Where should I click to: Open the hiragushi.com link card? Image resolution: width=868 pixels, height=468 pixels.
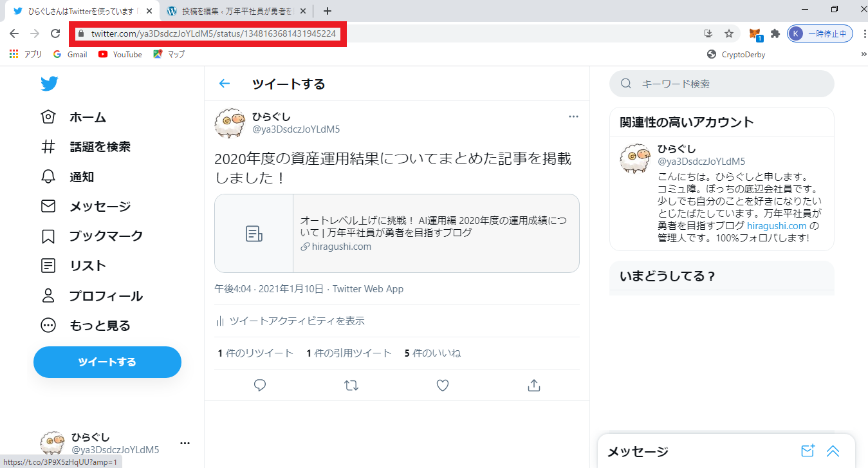click(x=397, y=233)
